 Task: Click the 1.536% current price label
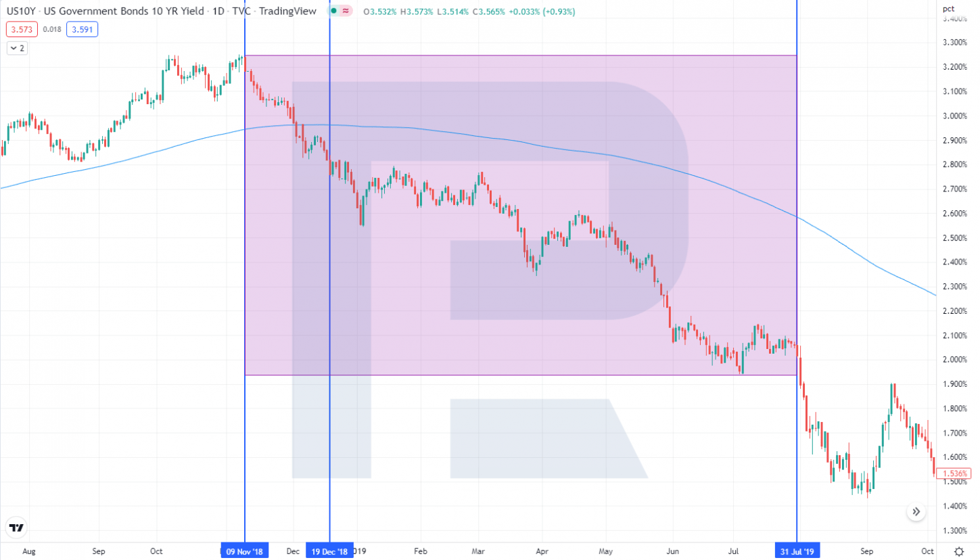pos(955,473)
